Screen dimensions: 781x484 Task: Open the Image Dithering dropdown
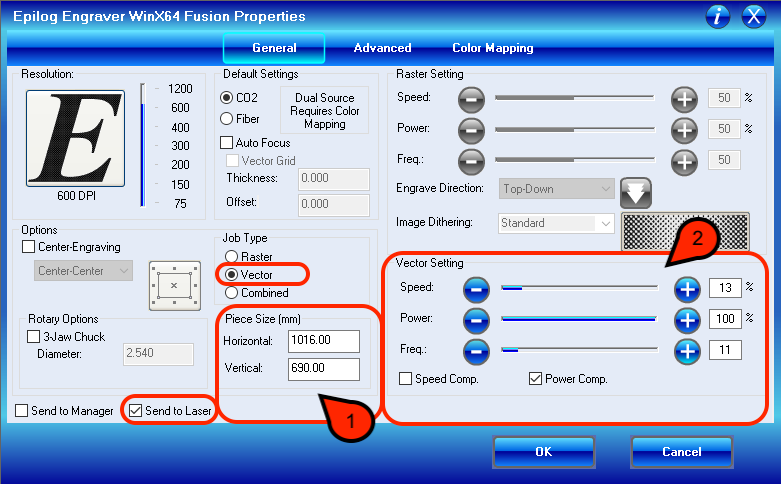click(x=557, y=223)
